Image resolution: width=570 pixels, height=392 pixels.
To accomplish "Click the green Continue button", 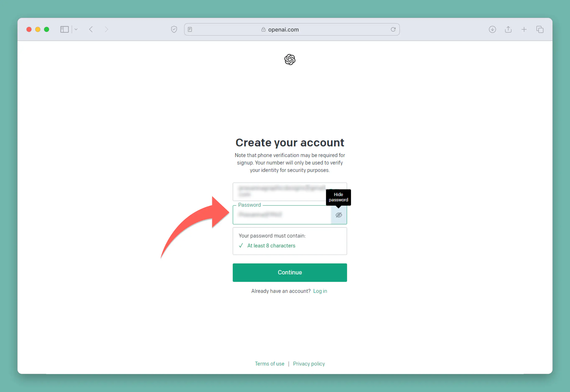I will pyautogui.click(x=290, y=273).
